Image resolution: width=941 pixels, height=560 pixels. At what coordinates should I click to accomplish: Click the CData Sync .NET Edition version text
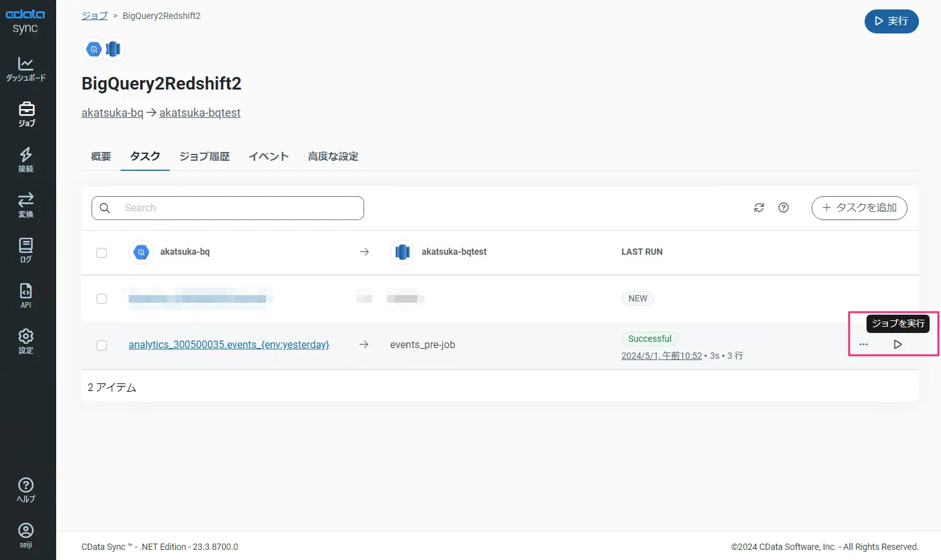[160, 547]
